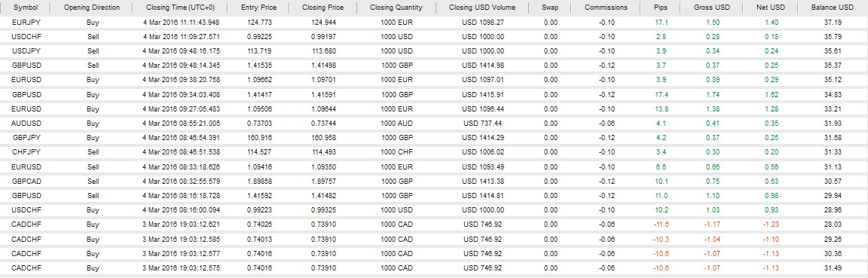Click the Net USD column header
This screenshot has height=278, width=868.
[771, 8]
